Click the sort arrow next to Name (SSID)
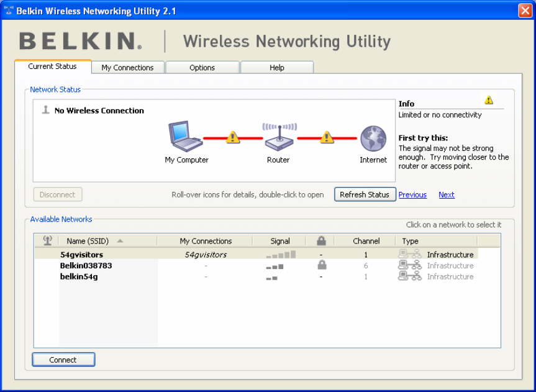 click(120, 241)
